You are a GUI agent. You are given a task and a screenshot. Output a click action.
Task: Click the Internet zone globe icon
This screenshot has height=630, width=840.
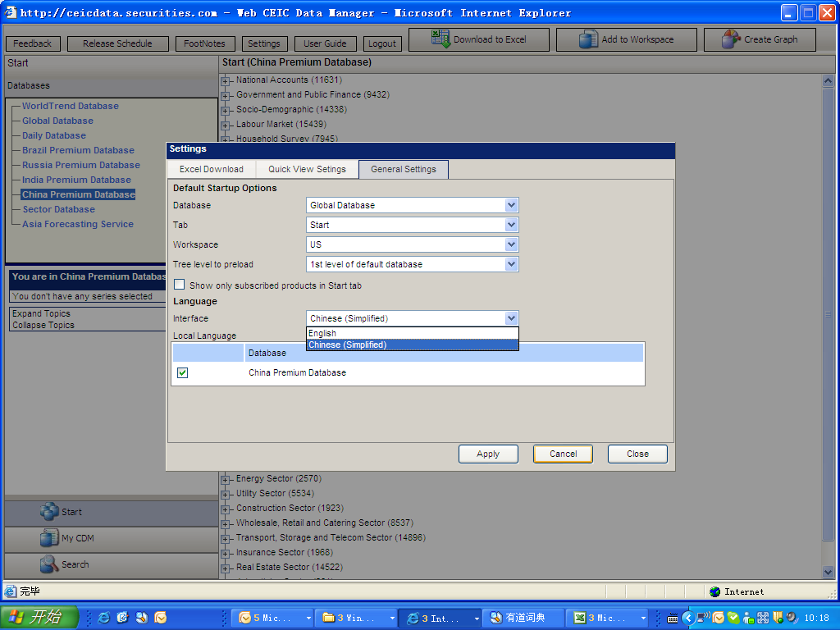[714, 591]
